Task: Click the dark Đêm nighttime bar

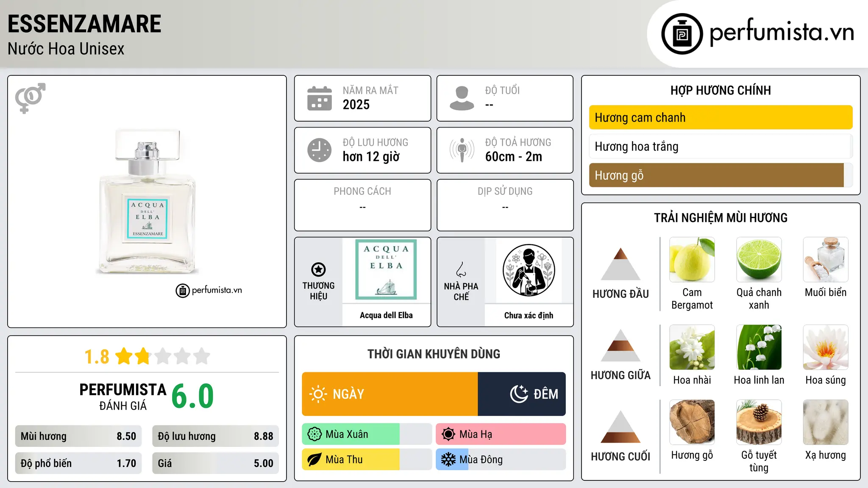Action: tap(522, 394)
